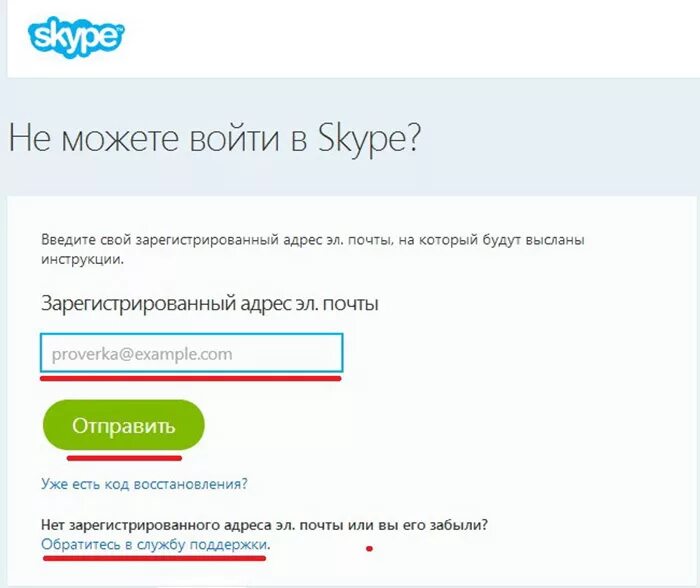Click the red underline beneath the email field
The height and width of the screenshot is (588, 700).
[191, 379]
